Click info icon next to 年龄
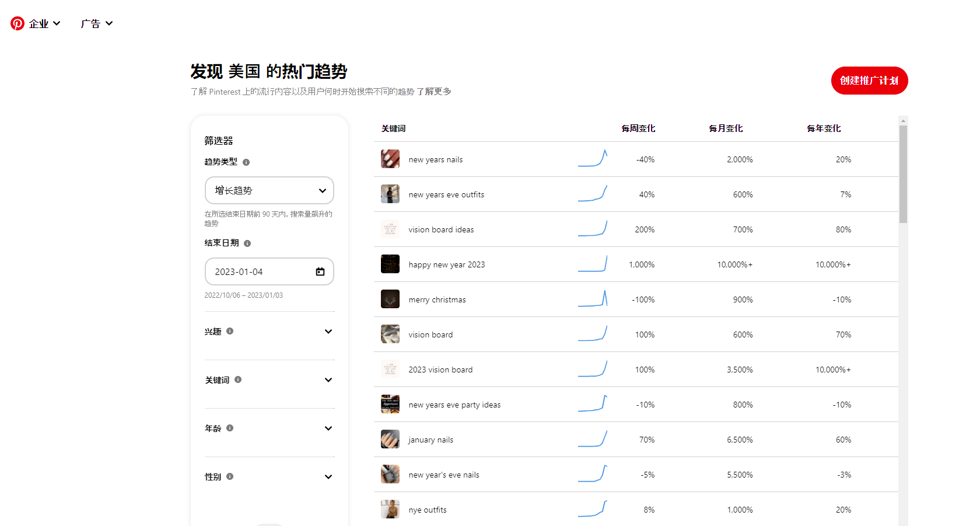This screenshot has width=980, height=526. [230, 428]
